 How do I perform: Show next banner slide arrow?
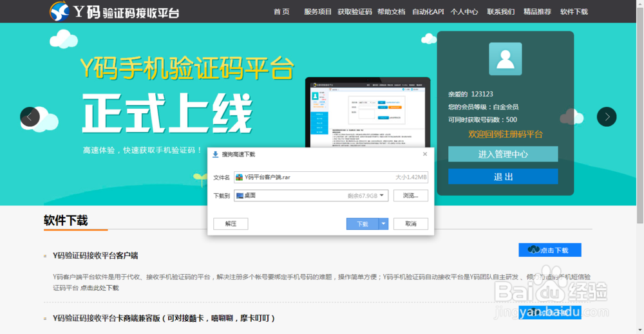point(607,117)
